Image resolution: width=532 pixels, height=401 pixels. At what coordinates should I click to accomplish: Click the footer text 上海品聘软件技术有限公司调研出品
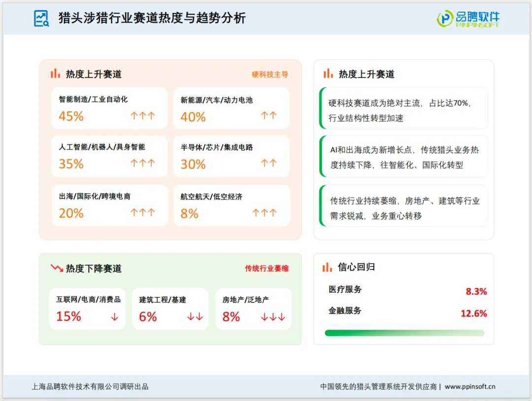90,386
